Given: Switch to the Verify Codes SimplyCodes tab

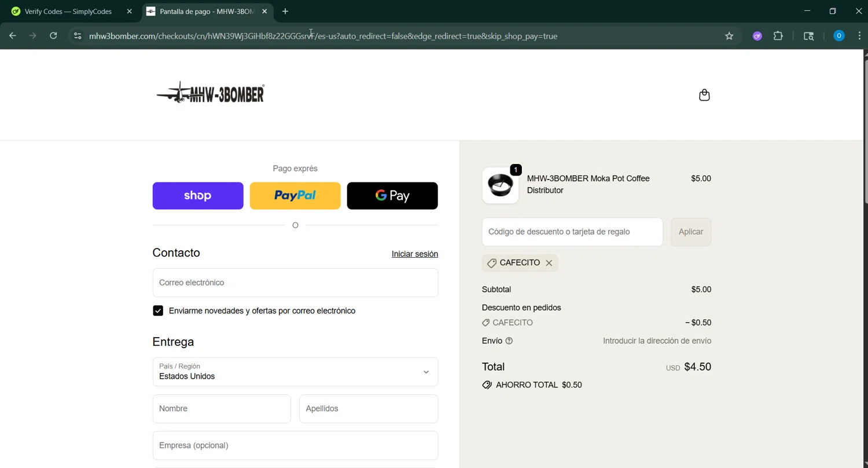Looking at the screenshot, I should pyautogui.click(x=68, y=11).
